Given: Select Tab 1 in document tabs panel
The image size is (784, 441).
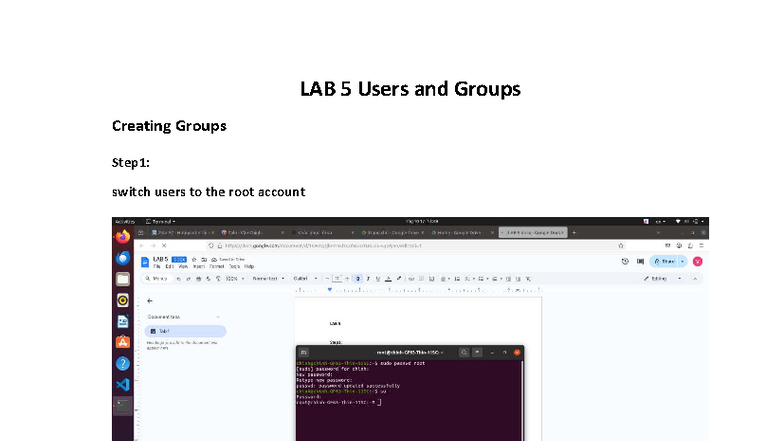Looking at the screenshot, I should click(x=185, y=331).
